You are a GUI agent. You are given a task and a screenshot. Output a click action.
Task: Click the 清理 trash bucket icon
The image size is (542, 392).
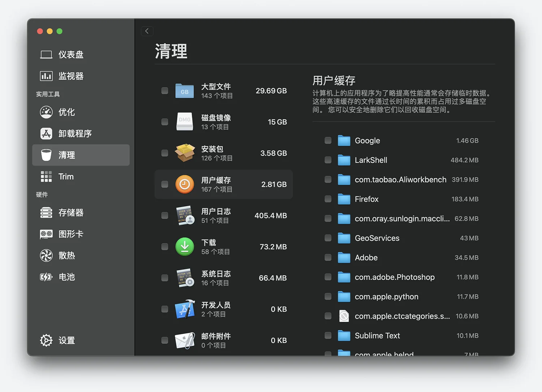coord(46,155)
